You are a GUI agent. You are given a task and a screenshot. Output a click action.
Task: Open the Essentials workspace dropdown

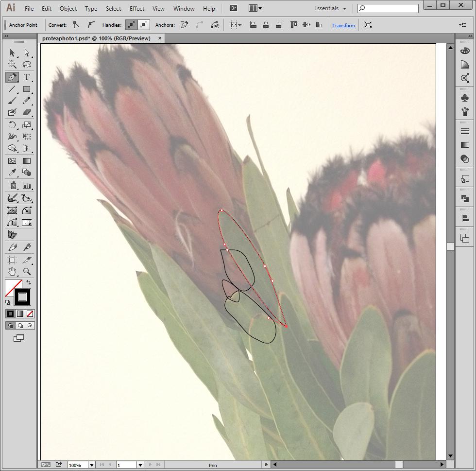click(x=330, y=8)
